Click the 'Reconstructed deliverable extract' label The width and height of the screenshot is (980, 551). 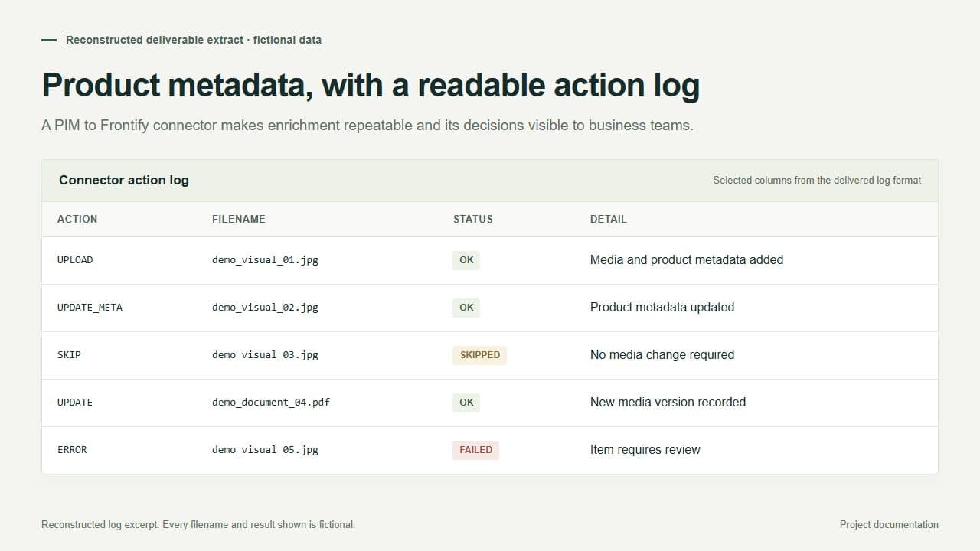194,40
